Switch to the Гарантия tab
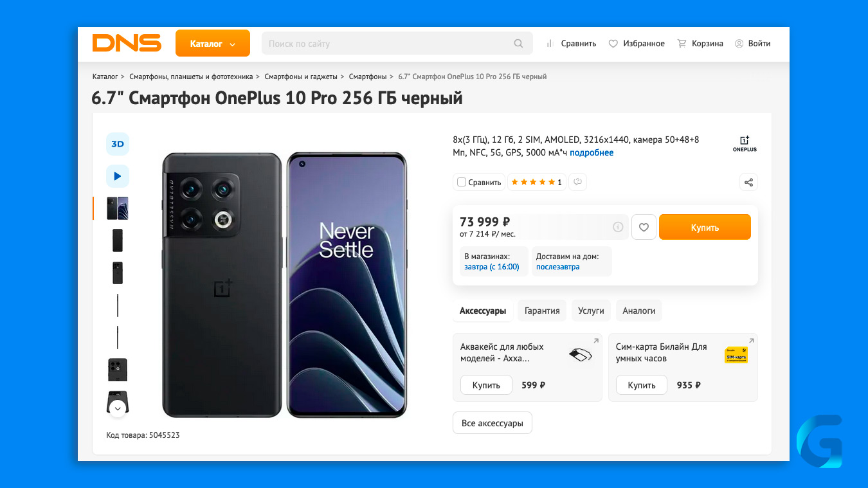The height and width of the screenshot is (488, 868). click(x=542, y=311)
